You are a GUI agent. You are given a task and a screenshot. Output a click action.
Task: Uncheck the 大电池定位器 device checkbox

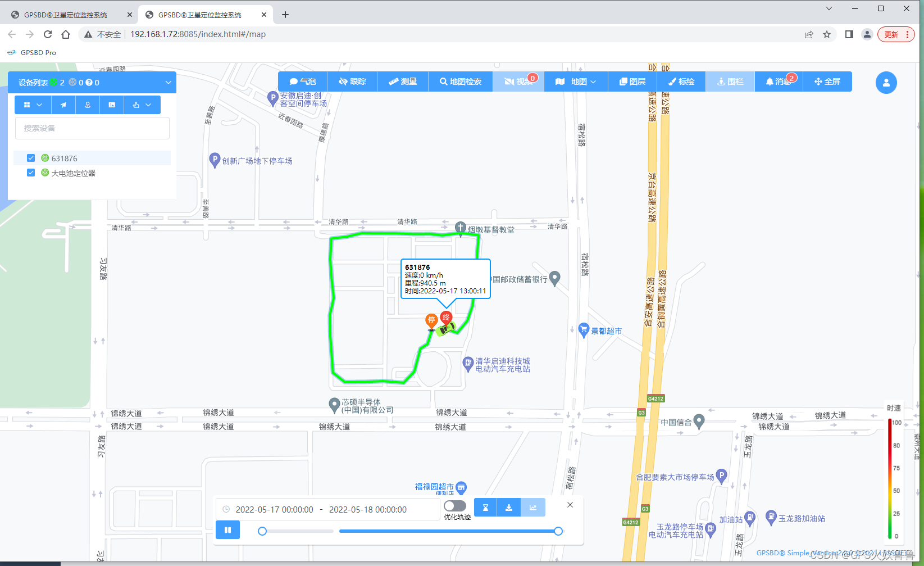31,173
